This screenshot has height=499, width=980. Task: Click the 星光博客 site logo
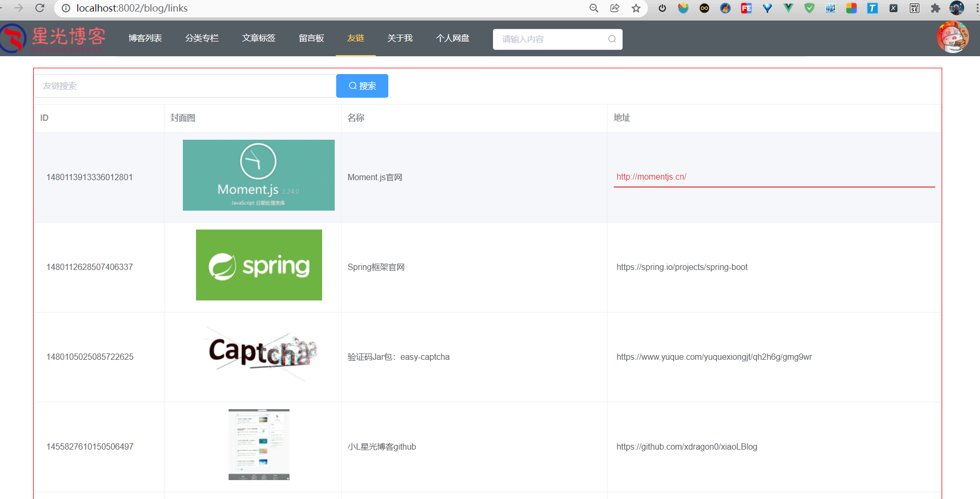pos(53,38)
